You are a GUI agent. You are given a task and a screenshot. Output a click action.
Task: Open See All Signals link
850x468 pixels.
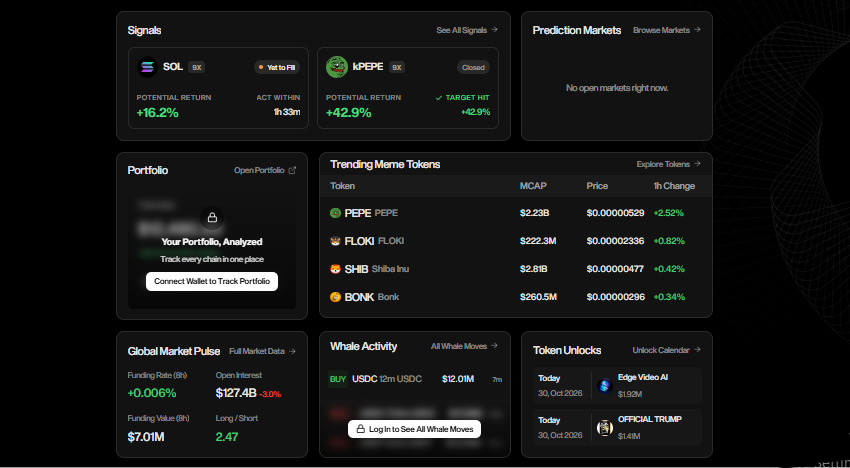point(467,30)
